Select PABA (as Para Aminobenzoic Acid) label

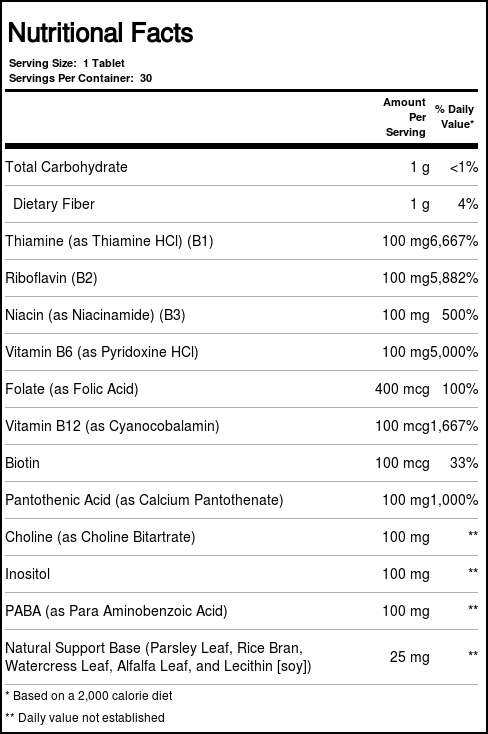point(116,611)
